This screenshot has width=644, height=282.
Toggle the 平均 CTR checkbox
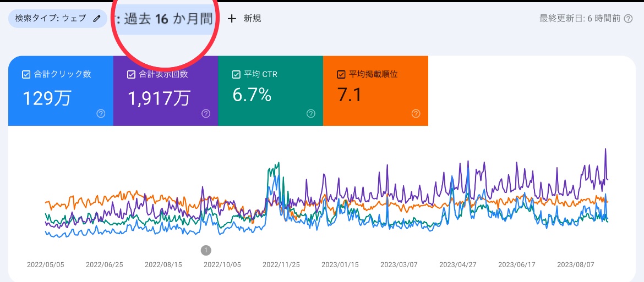[236, 75]
